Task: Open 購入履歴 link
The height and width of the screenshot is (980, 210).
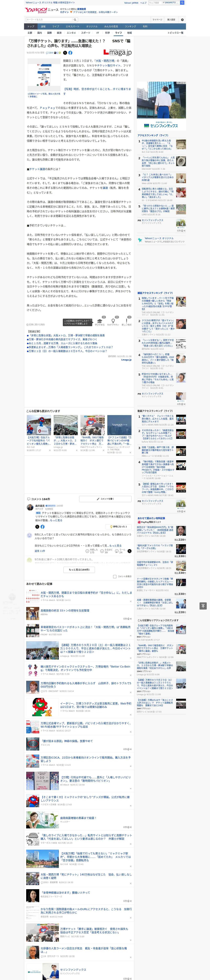Action: [171, 19]
